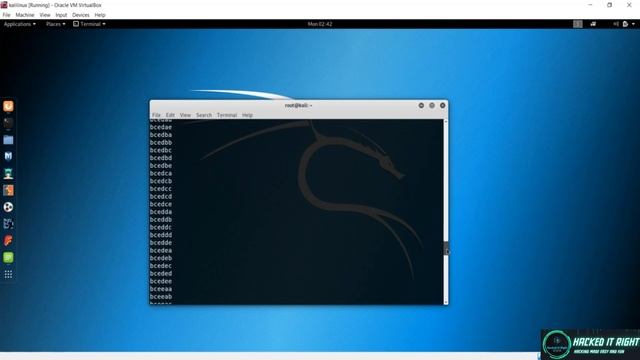
Task: Open the Applications dropdown menu
Action: point(20,24)
